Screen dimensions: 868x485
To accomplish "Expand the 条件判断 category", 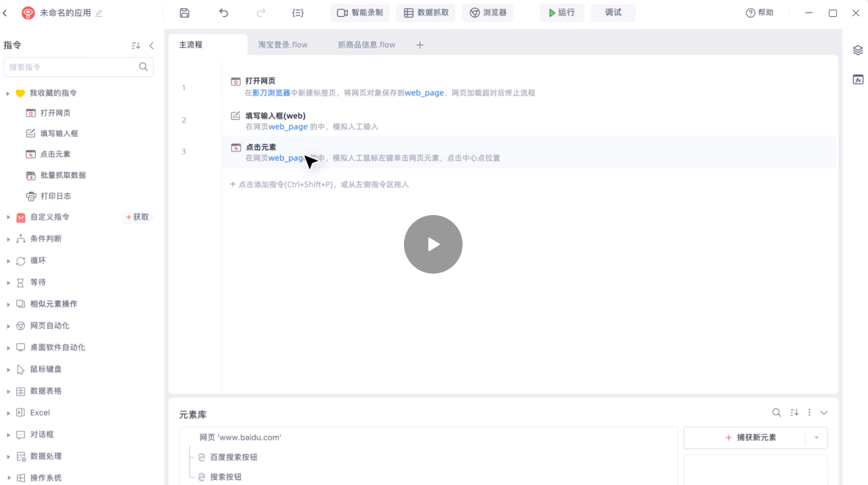I will tap(8, 239).
